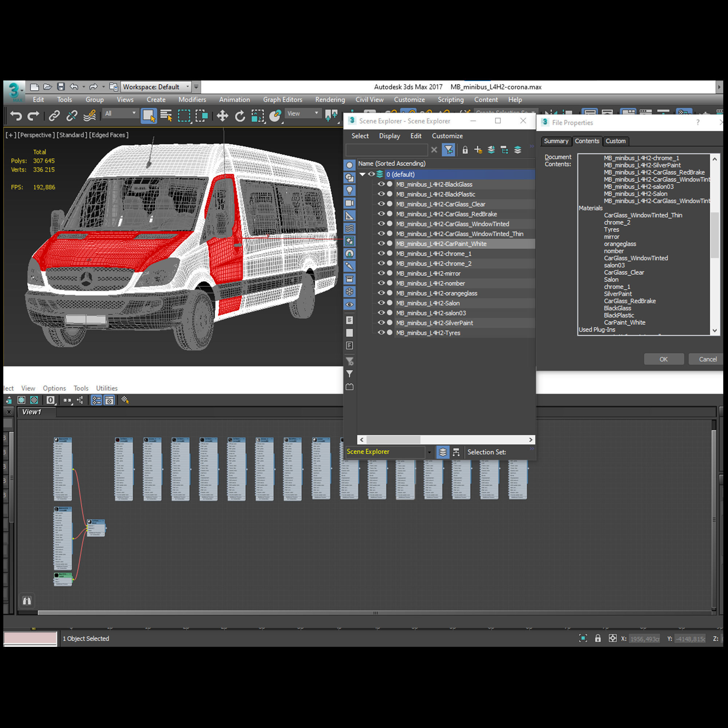Click the Select and Place tool
The width and height of the screenshot is (728, 728).
(276, 116)
